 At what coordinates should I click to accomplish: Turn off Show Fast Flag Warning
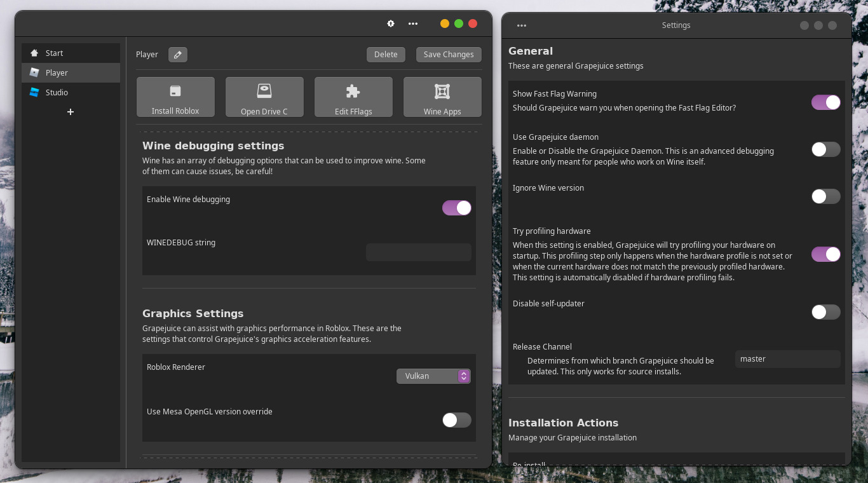(825, 102)
